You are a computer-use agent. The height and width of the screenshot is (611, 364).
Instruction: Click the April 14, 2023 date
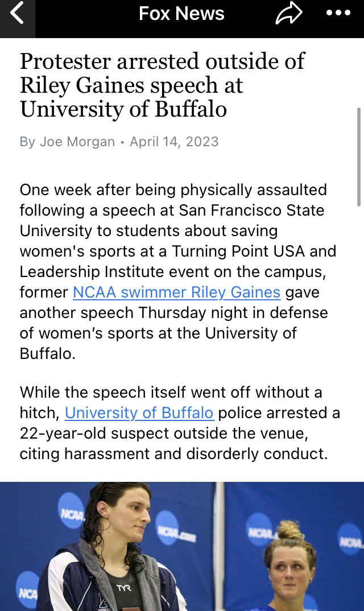point(174,141)
